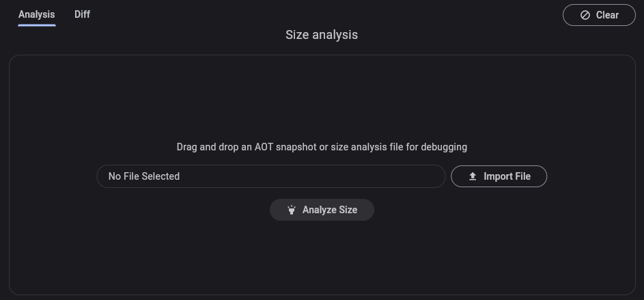The height and width of the screenshot is (300, 644).
Task: Click the "Clear" text label
Action: 607,15
